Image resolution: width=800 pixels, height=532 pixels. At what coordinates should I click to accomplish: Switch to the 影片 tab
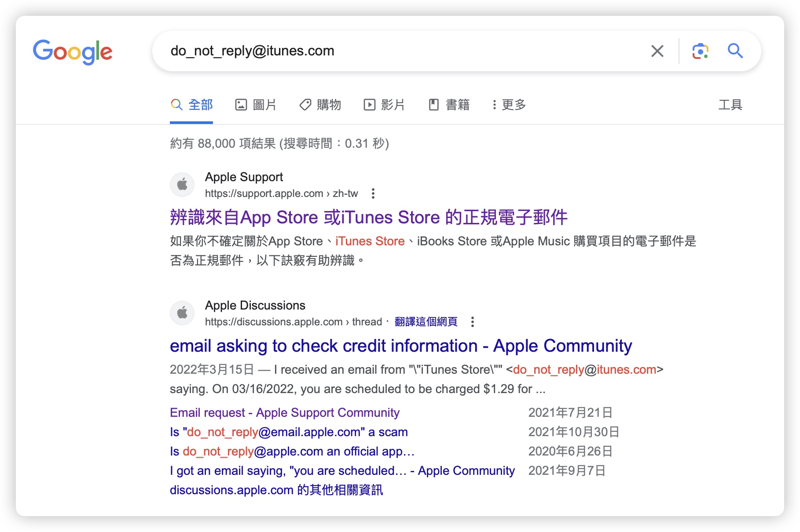pyautogui.click(x=384, y=105)
